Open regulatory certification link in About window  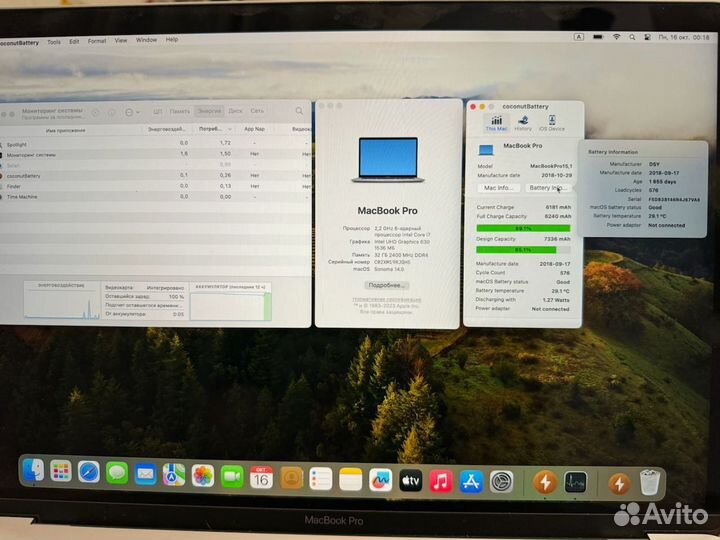click(387, 299)
